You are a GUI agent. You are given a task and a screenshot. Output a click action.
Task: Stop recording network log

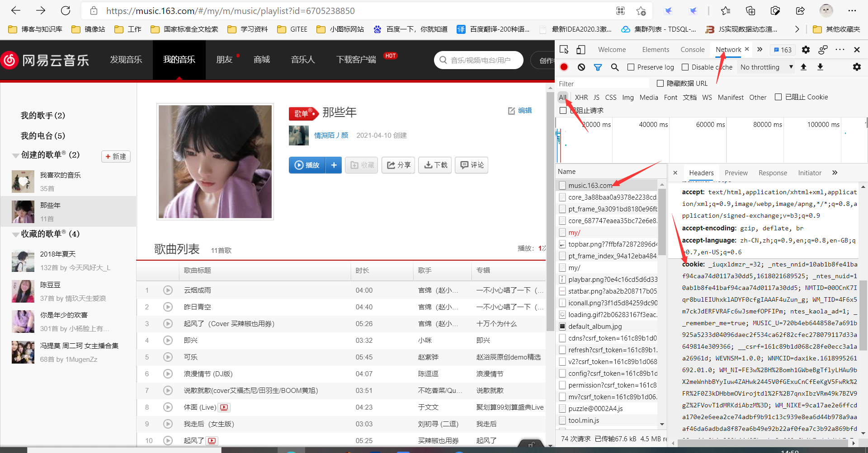pyautogui.click(x=564, y=67)
